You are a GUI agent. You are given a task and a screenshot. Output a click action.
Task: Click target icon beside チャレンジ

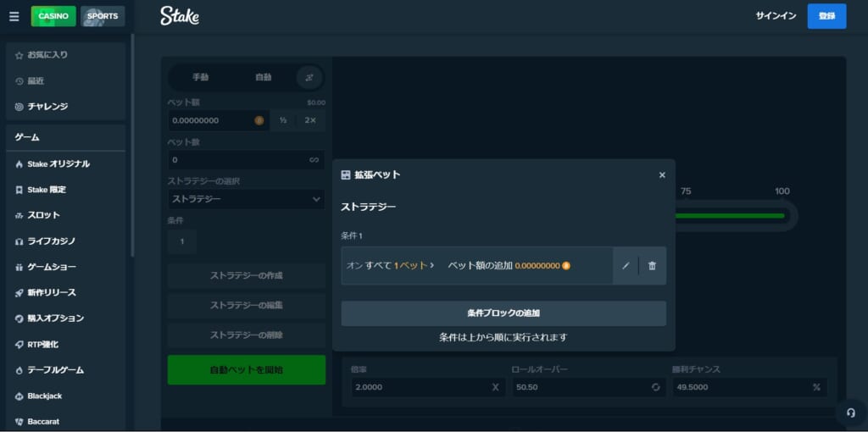point(19,108)
